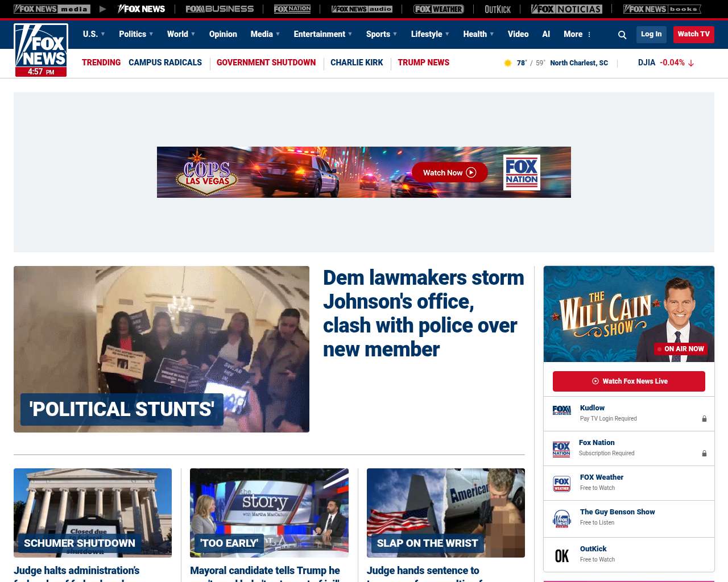This screenshot has width=728, height=582.
Task: Open the search magnifier icon
Action: pos(622,35)
